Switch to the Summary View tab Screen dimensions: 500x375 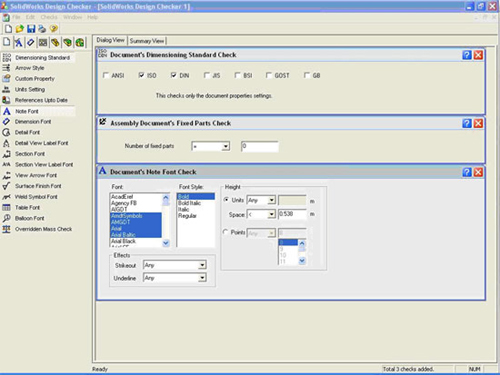click(147, 41)
